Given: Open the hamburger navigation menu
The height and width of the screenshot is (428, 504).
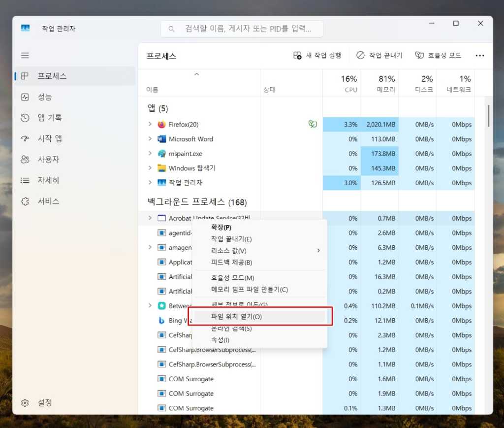Looking at the screenshot, I should click(25, 56).
